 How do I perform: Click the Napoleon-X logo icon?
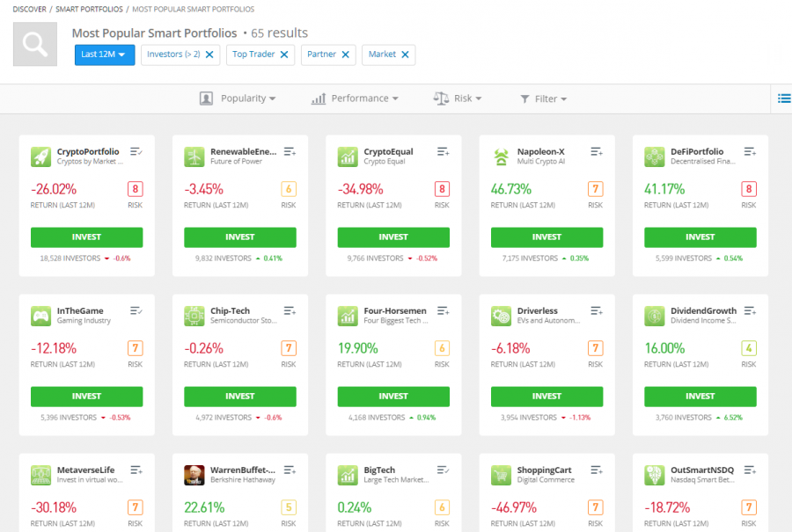pos(501,157)
